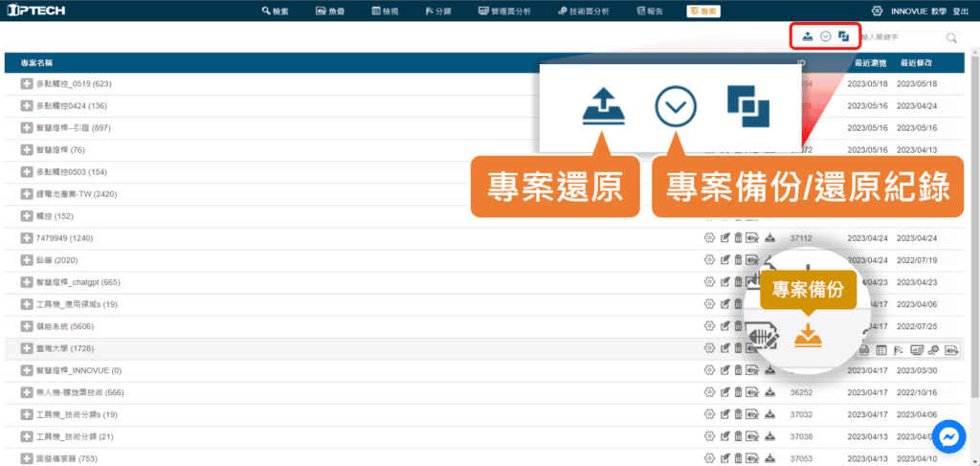Open the Messenger chat bubble
The image size is (980, 466).
948,435
